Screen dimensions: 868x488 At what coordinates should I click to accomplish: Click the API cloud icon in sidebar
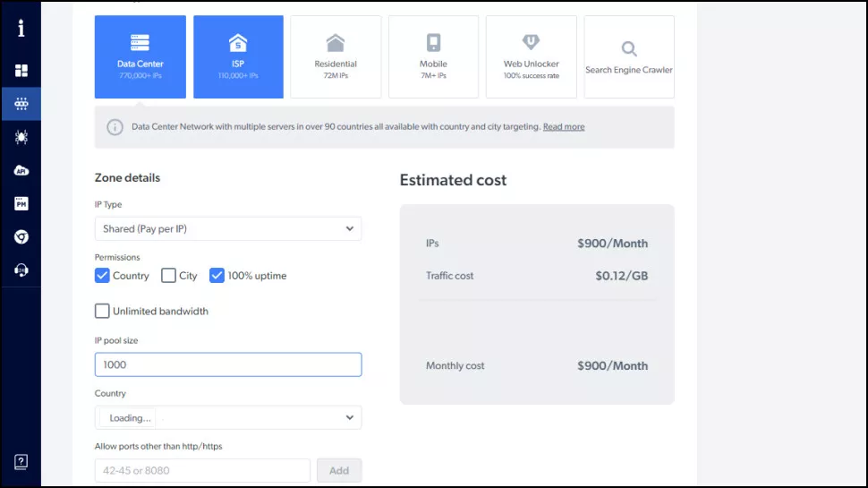(x=21, y=171)
